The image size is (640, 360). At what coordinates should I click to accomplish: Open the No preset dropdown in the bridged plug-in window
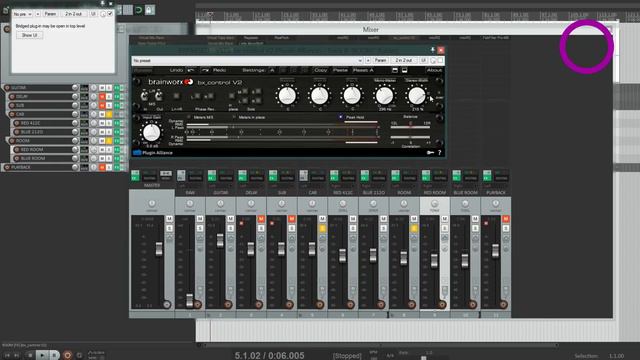pyautogui.click(x=22, y=14)
